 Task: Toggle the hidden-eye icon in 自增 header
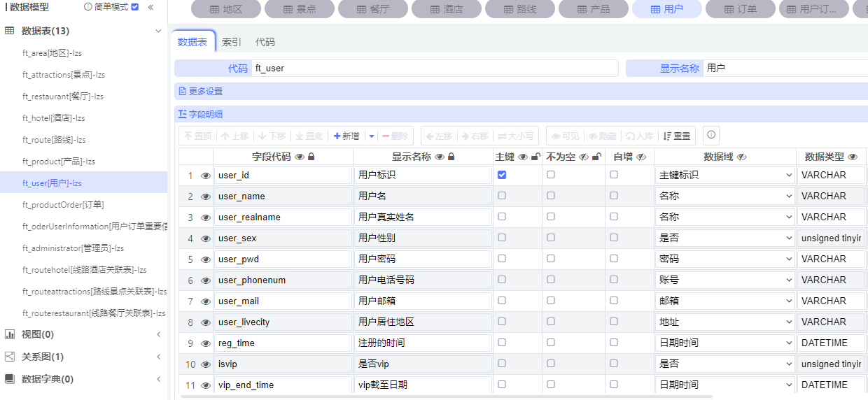click(x=640, y=157)
